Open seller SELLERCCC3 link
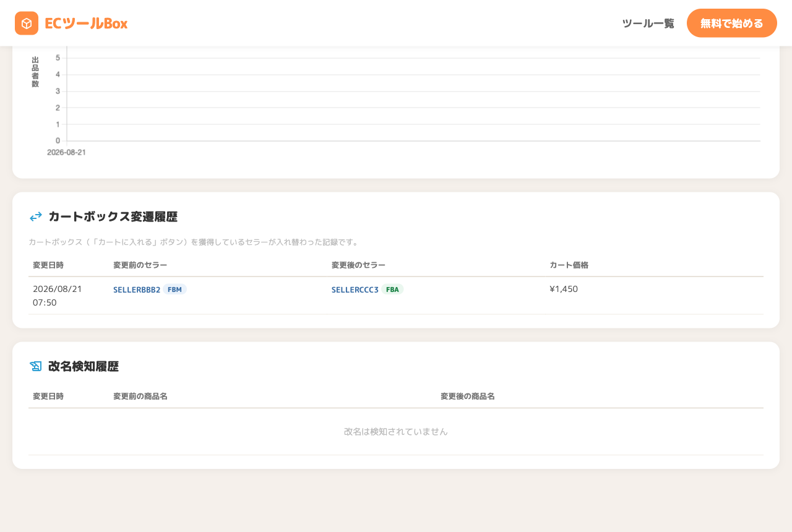This screenshot has height=532, width=792. [355, 290]
